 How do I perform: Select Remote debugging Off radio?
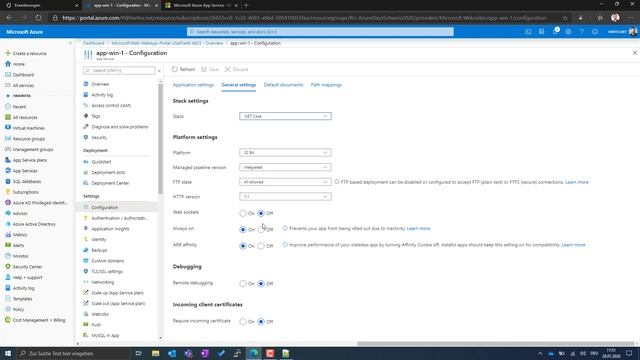(261, 283)
